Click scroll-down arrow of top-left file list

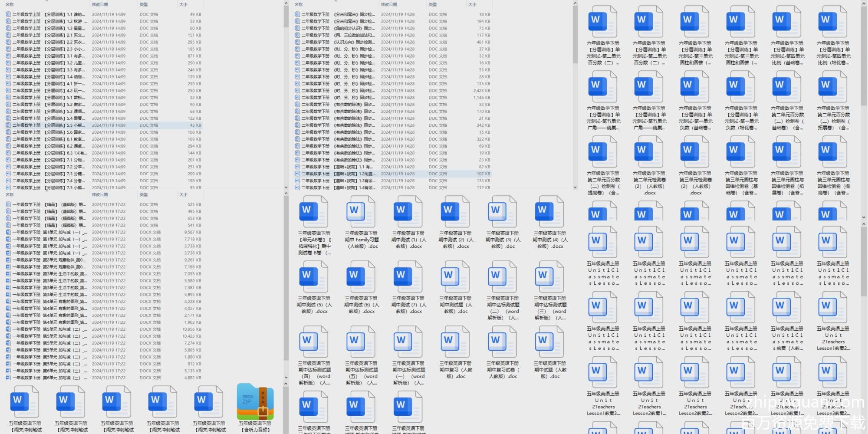tap(286, 187)
